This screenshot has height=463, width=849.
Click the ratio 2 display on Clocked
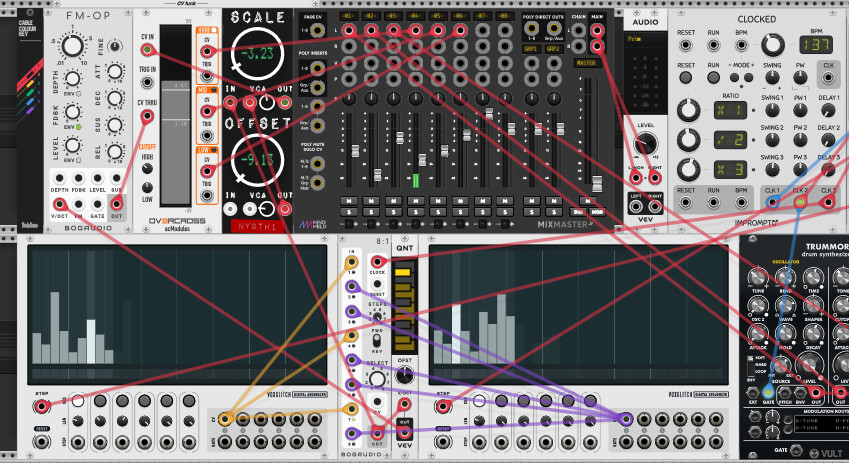click(730, 140)
